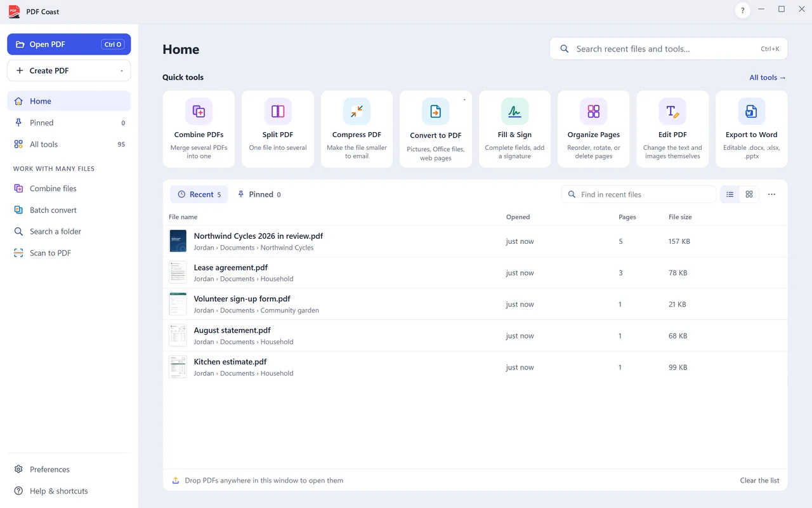Open Combine files in the sidebar
Viewport: 812px width, 508px height.
coord(69,189)
